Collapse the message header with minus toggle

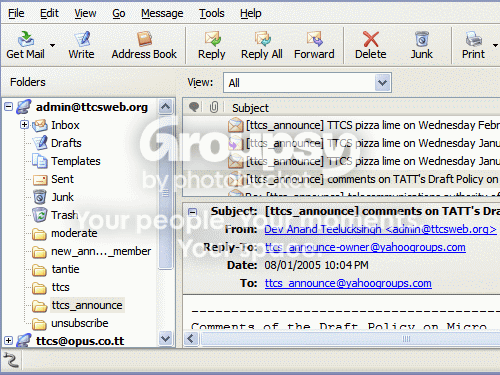(x=193, y=212)
